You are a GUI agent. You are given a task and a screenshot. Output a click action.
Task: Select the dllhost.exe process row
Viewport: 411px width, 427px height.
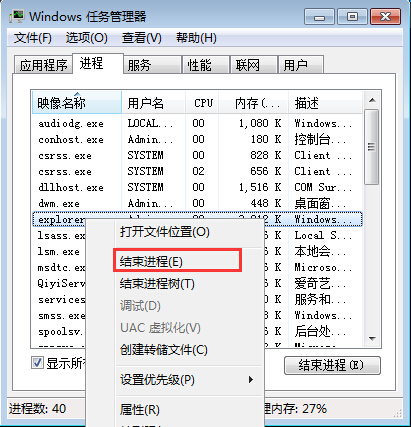(x=197, y=187)
